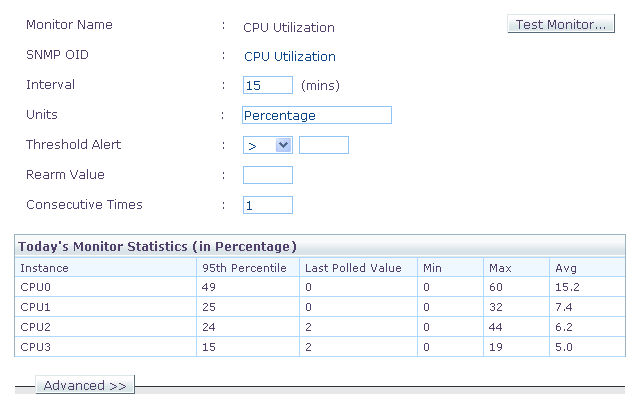Screen dimensions: 632x400
Task: Open the CPU Utilization SNMP OID link
Action: coord(290,56)
